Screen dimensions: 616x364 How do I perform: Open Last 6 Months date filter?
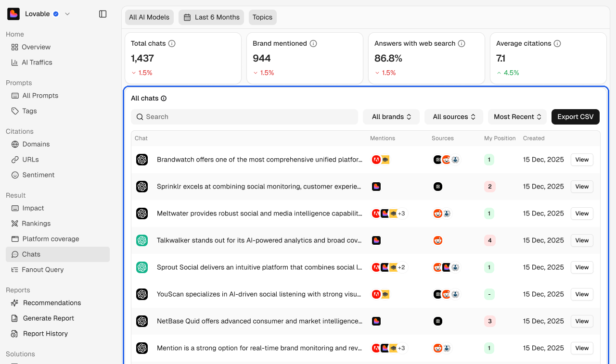tap(211, 17)
